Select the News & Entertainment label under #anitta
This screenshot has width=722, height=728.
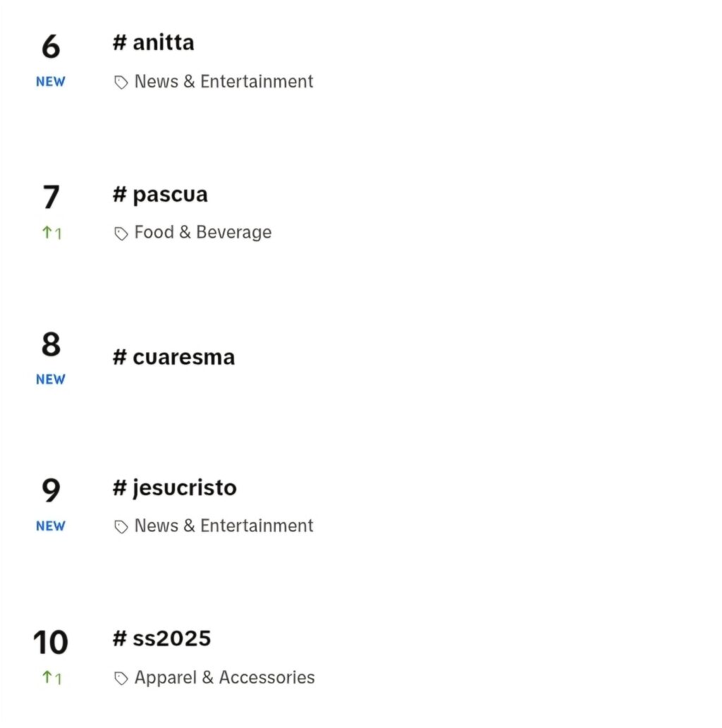(224, 82)
